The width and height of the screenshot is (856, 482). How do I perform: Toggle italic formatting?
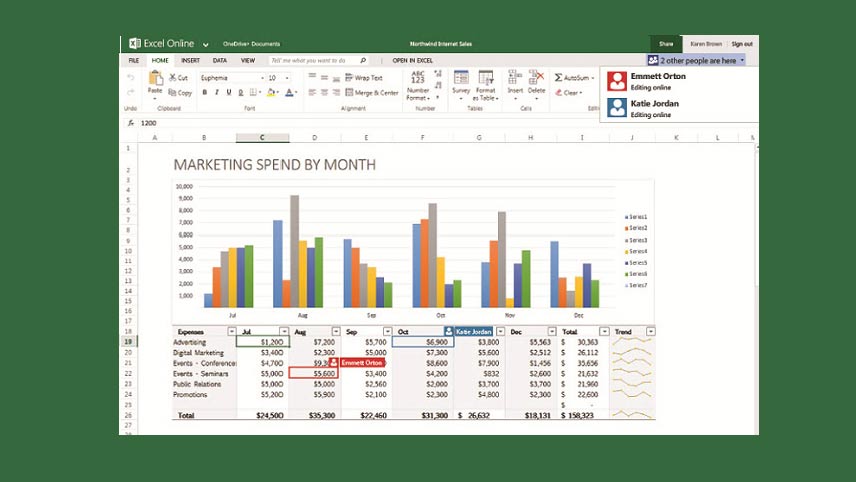click(217, 93)
